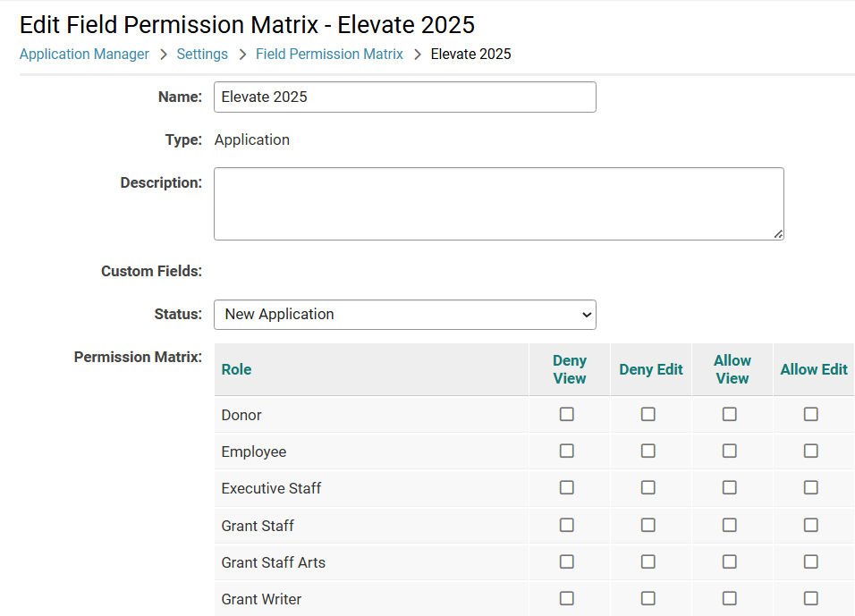Enable Deny Edit for Employee role

click(x=648, y=451)
